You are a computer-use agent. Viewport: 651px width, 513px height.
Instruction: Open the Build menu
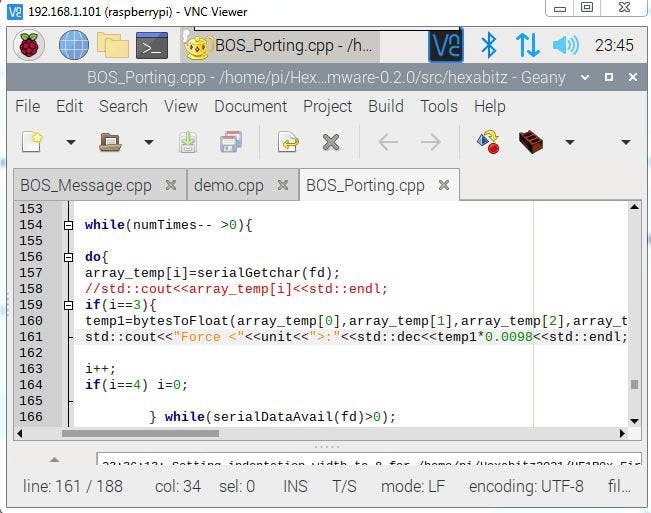tap(385, 106)
